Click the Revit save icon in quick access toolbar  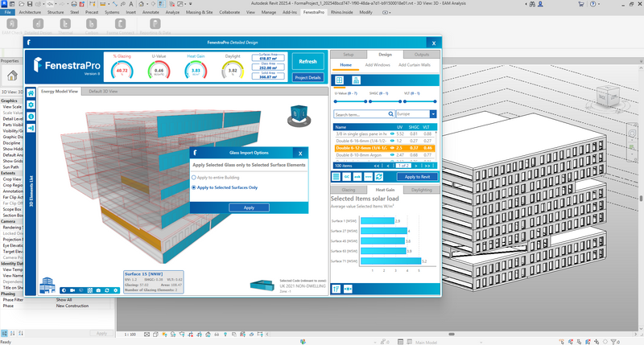click(x=30, y=4)
